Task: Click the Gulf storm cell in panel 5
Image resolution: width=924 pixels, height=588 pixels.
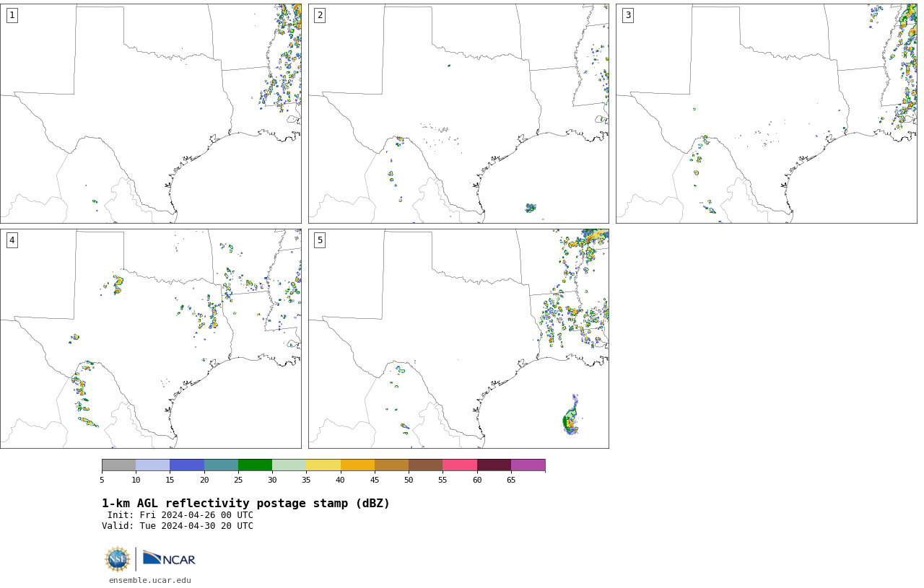Action: point(570,417)
